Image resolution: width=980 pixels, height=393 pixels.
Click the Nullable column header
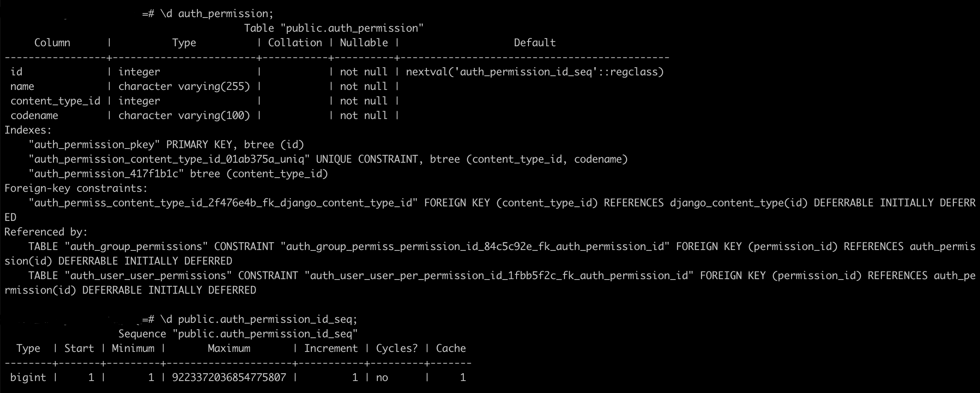(x=364, y=43)
